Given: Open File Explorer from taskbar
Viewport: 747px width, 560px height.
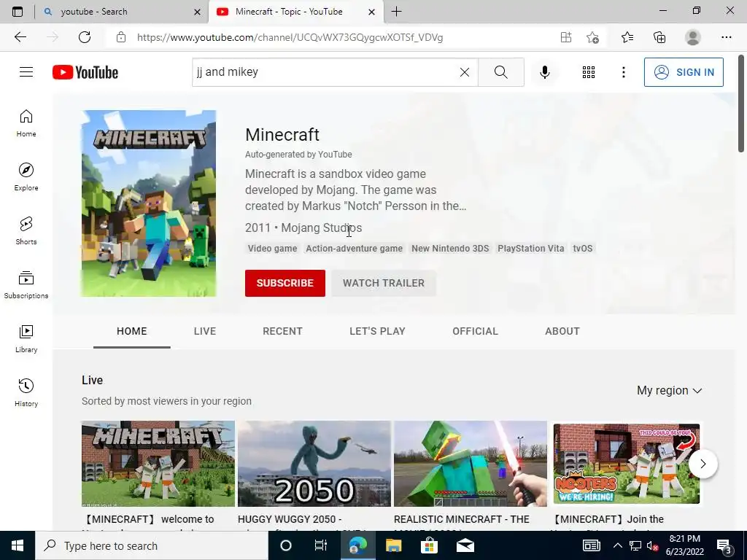Looking at the screenshot, I should tap(393, 545).
